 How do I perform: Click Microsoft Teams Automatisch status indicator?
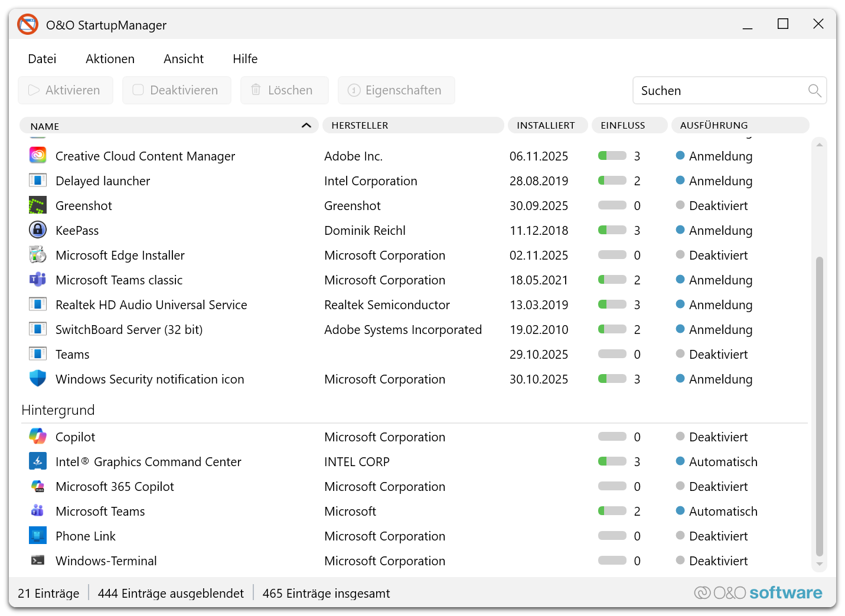pyautogui.click(x=680, y=510)
